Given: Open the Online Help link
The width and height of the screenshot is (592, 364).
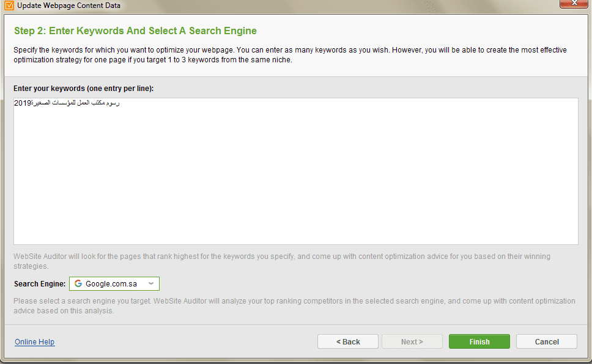Looking at the screenshot, I should pyautogui.click(x=35, y=342).
